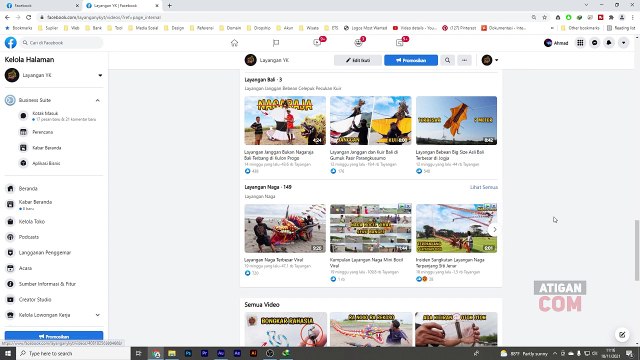640x360 pixels.
Task: Click the page search magnifier button
Action: click(447, 60)
